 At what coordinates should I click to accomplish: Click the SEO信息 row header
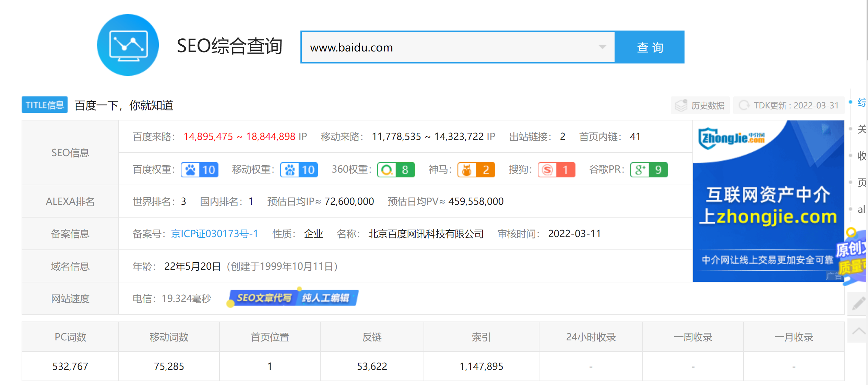70,153
